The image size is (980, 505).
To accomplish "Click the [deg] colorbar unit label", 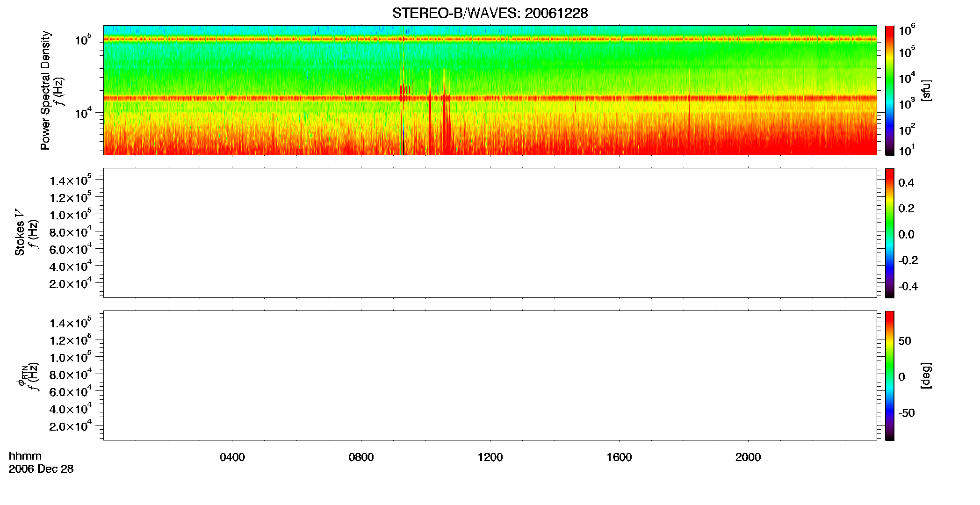I will [x=926, y=375].
